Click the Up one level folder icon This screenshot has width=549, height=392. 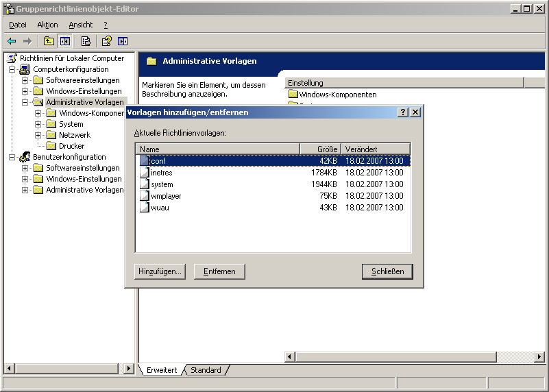pyautogui.click(x=49, y=41)
